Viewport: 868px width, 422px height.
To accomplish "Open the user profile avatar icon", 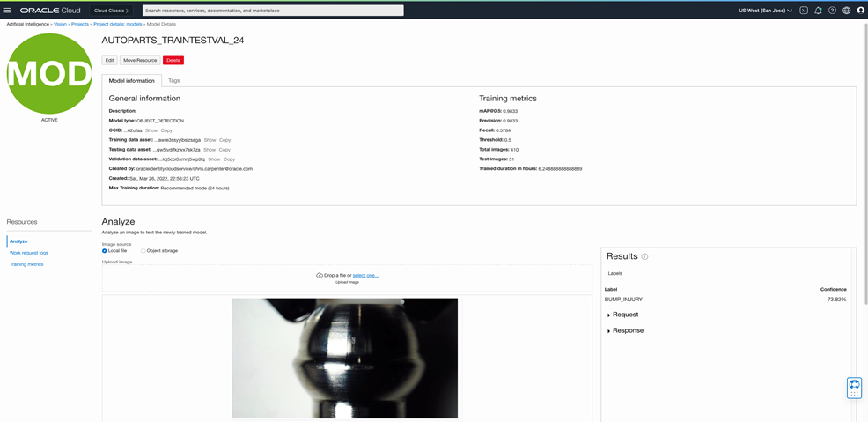I will pos(860,11).
